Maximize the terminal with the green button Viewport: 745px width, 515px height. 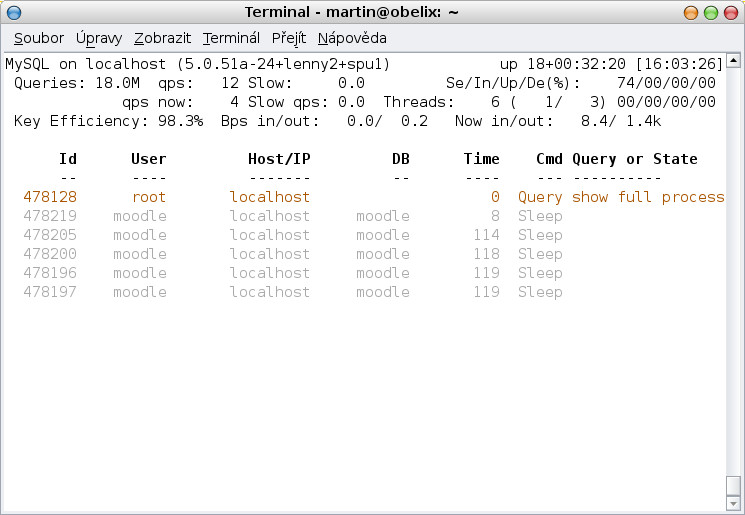[711, 12]
